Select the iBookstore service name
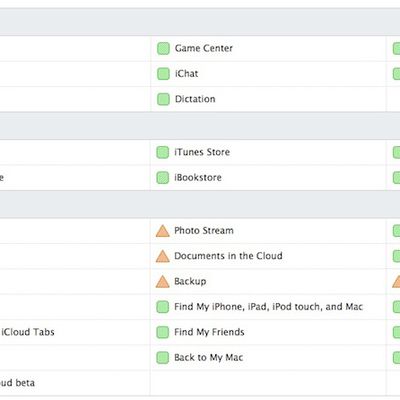Viewport: 400px width, 400px height. pyautogui.click(x=198, y=178)
